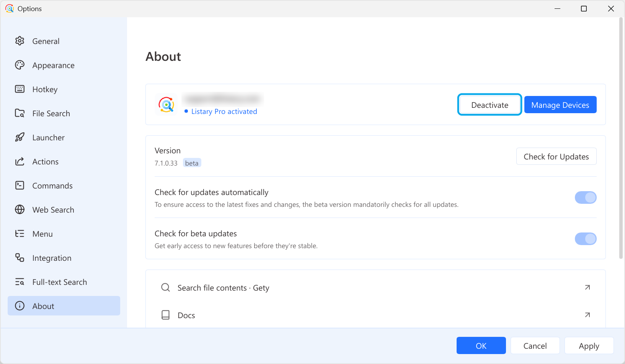Click the Apply button
625x364 pixels.
(589, 346)
